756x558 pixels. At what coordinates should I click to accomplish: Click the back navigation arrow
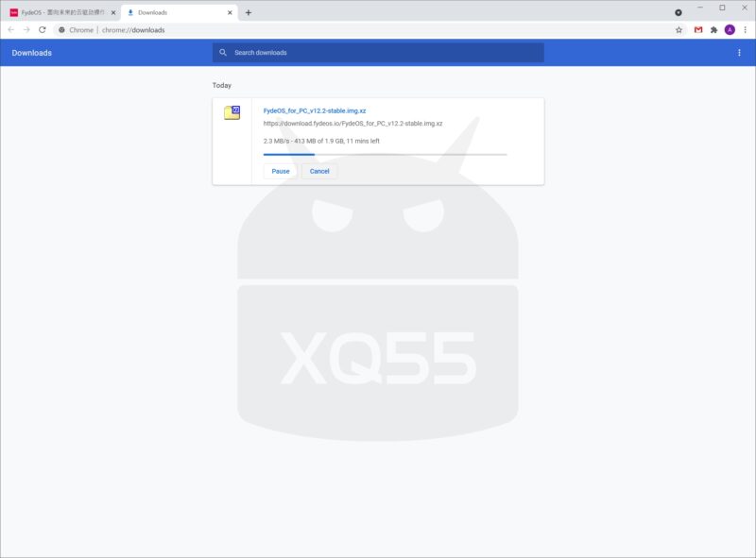[10, 29]
